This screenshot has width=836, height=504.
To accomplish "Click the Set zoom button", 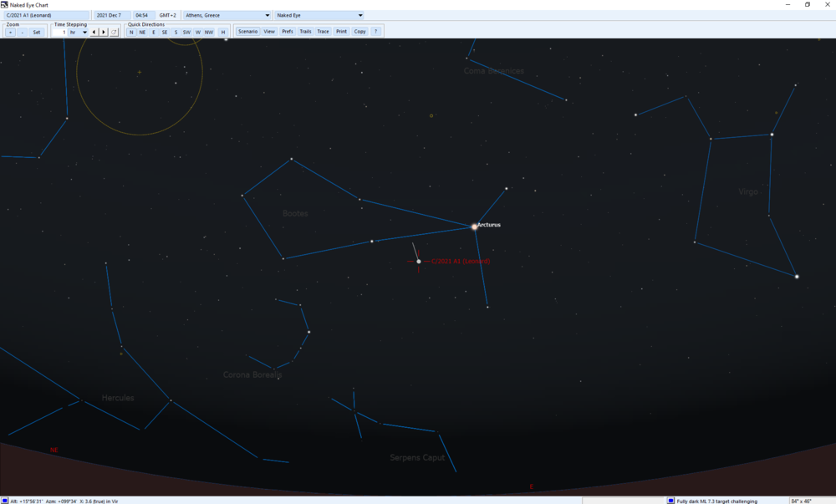I will click(x=37, y=32).
